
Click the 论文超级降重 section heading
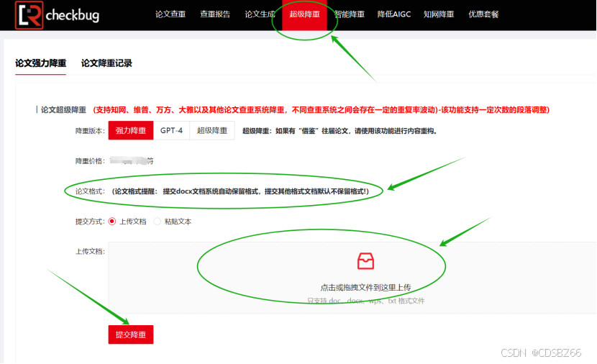click(x=63, y=109)
